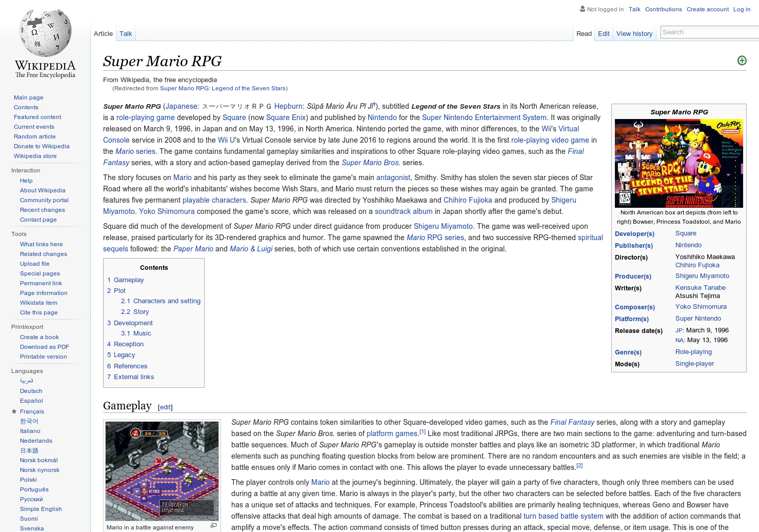The height and width of the screenshot is (532, 759).
Task: Open Featured content in sidebar
Action: pyautogui.click(x=37, y=117)
